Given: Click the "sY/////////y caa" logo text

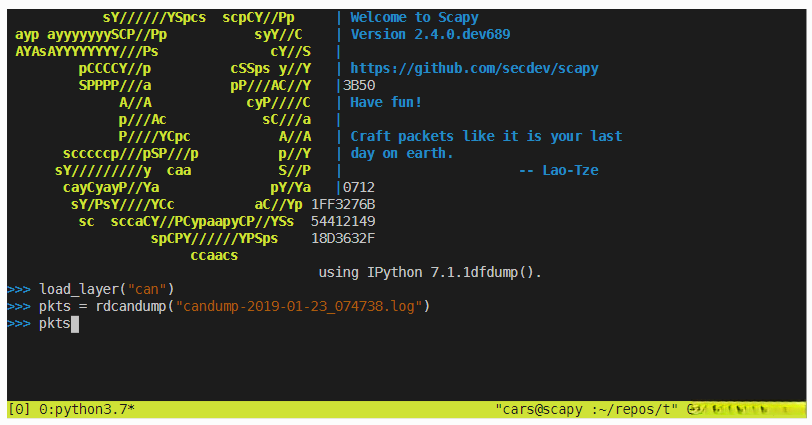Looking at the screenshot, I should 123,170.
